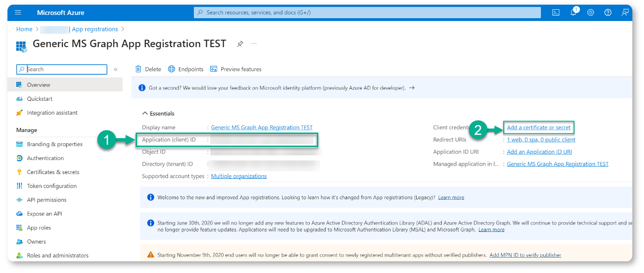Click the Manage section heading
The height and width of the screenshot is (273, 644).
pyautogui.click(x=27, y=130)
